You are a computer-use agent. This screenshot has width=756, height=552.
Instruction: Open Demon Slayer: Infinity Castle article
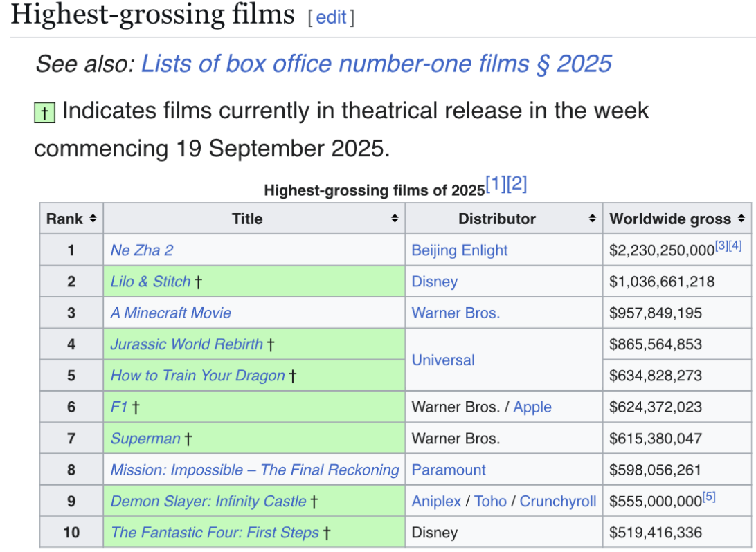coord(208,501)
